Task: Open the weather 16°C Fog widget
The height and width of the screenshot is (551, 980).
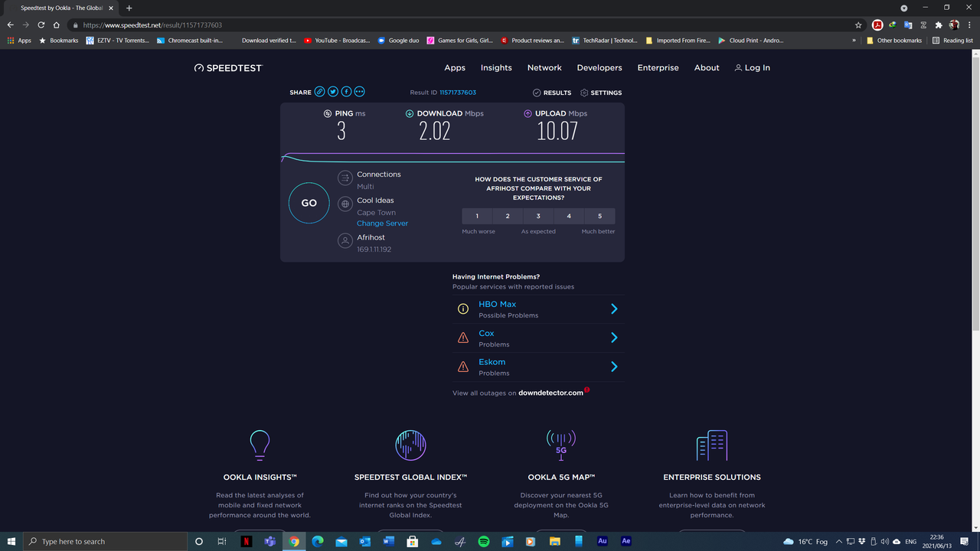Action: pos(805,541)
